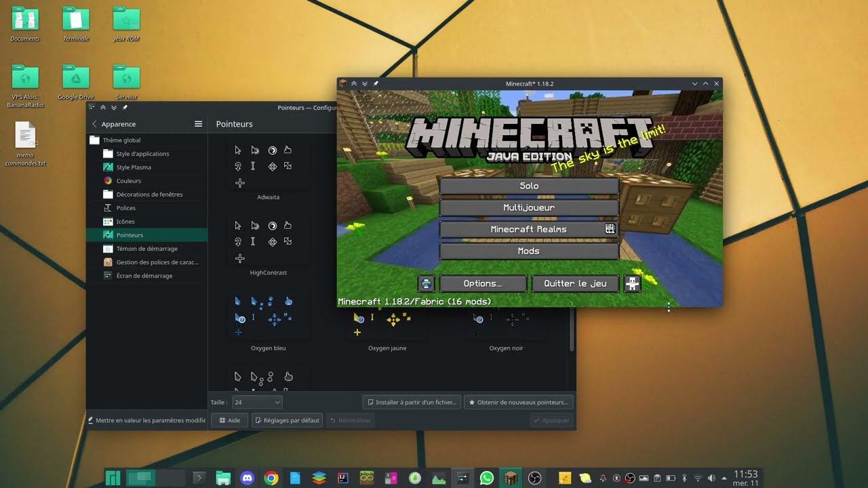Pin the Minecraft window with the pin icon
868x488 pixels.
pyautogui.click(x=376, y=83)
